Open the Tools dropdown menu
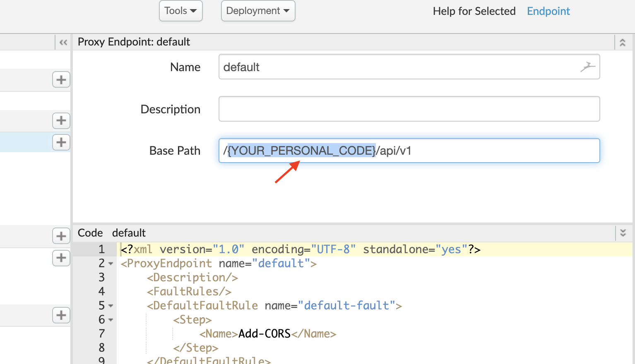This screenshot has height=364, width=635. click(180, 11)
